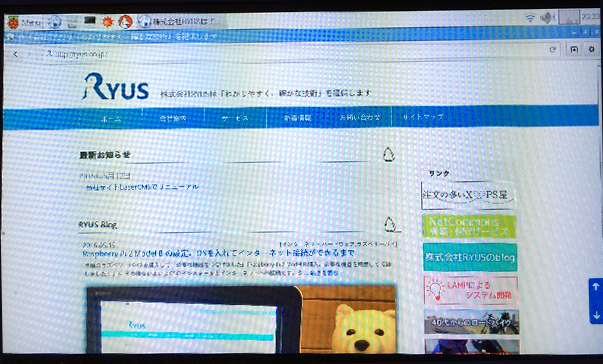Open the File Manager taskbar icon
This screenshot has width=603, height=364.
(x=72, y=22)
